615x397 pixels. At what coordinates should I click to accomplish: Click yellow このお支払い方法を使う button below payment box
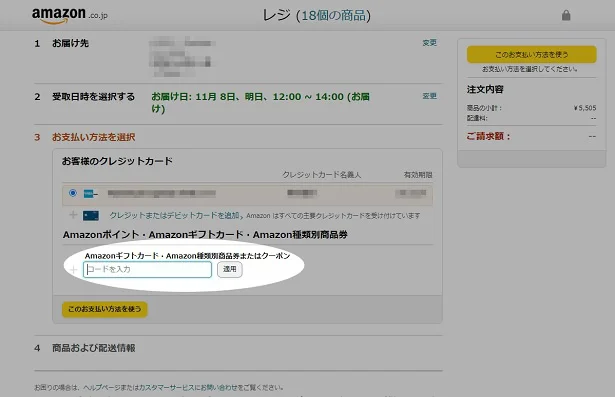point(105,309)
